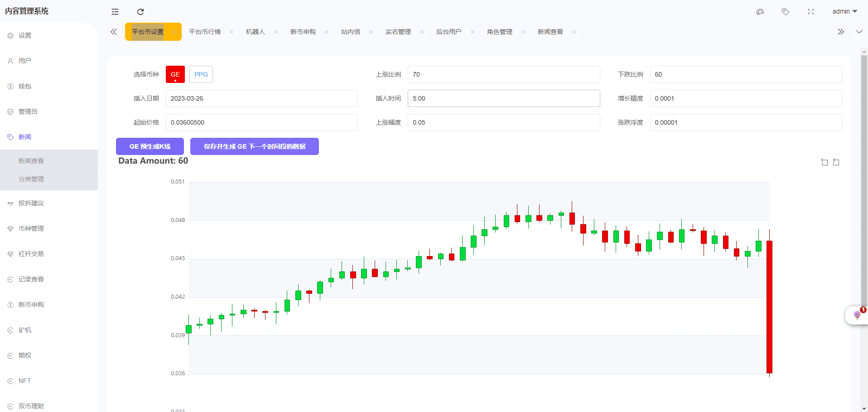Click the 插入时间 input field
This screenshot has width=868, height=412.
tap(504, 98)
